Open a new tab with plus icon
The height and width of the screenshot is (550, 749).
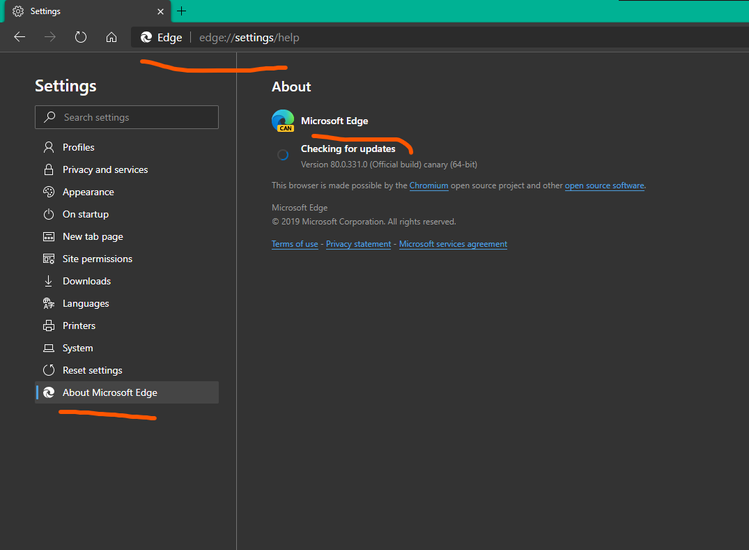[x=181, y=11]
